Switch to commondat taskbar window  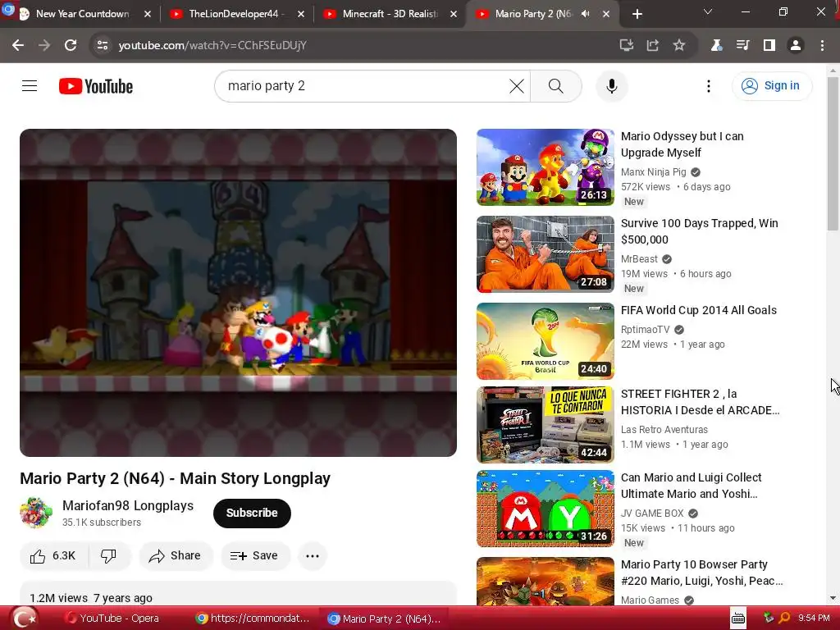[x=253, y=619]
